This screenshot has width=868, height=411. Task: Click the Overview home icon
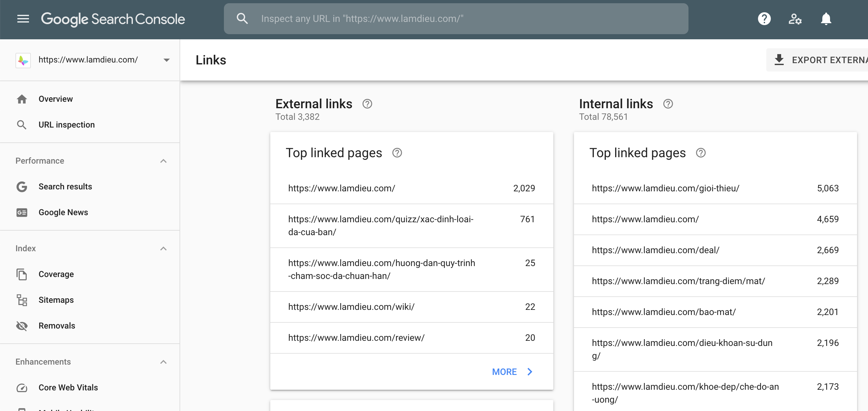[22, 99]
